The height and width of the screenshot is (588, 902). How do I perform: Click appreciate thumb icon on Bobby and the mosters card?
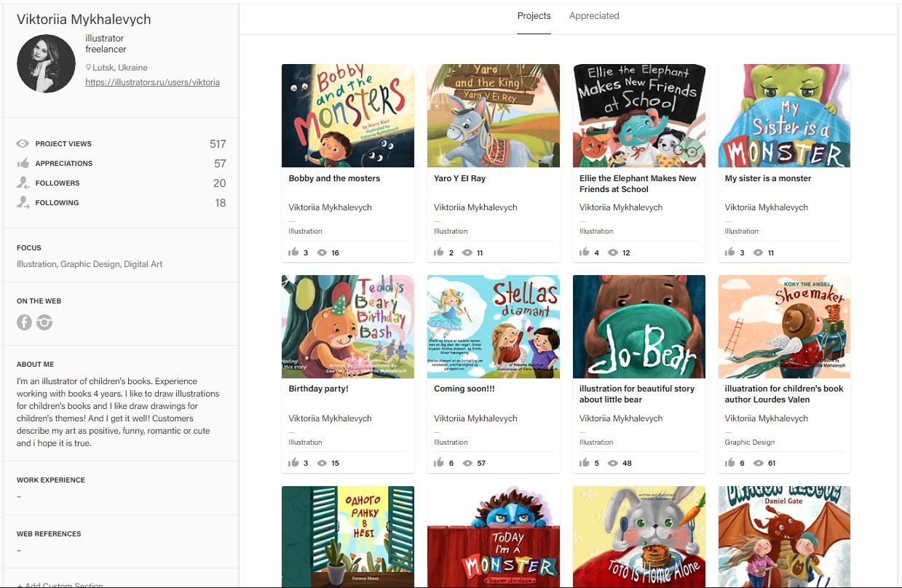294,253
